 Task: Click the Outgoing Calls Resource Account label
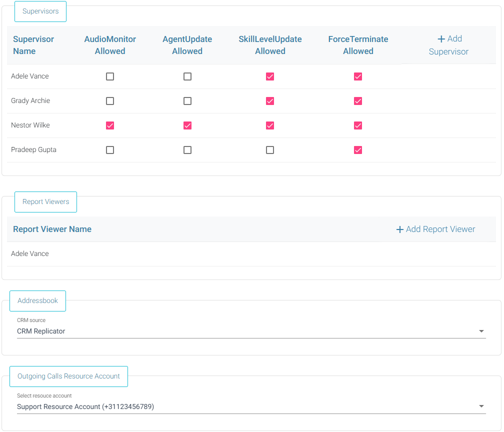coord(68,376)
